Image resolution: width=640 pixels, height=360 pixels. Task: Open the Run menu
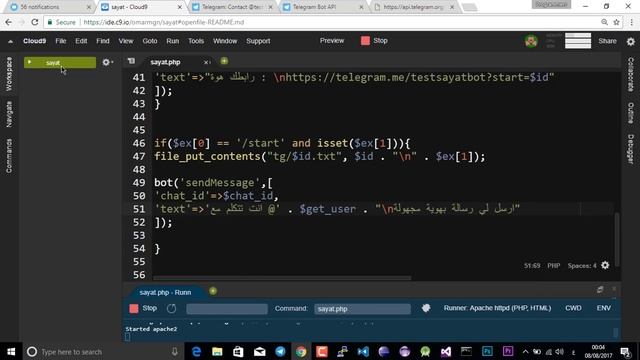(173, 41)
